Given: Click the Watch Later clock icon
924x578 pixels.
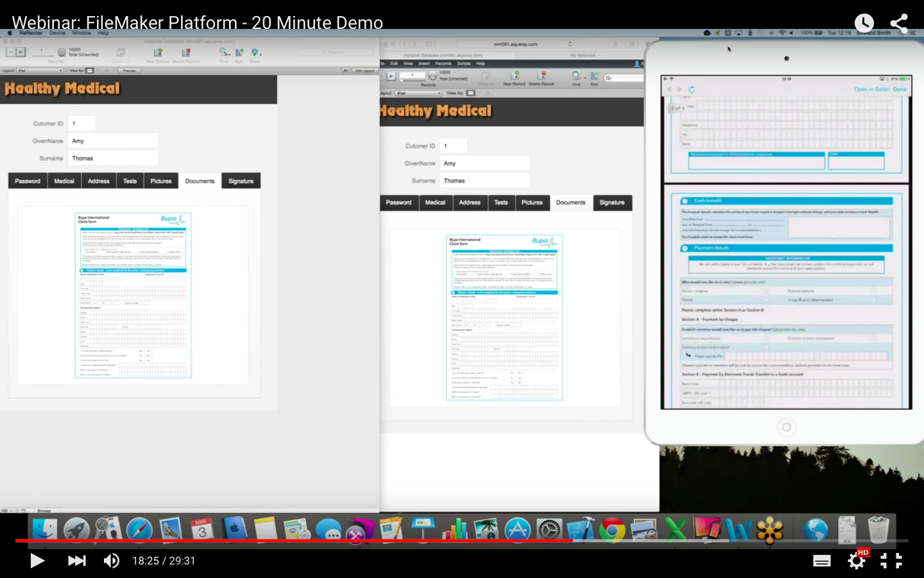Looking at the screenshot, I should point(864,24).
